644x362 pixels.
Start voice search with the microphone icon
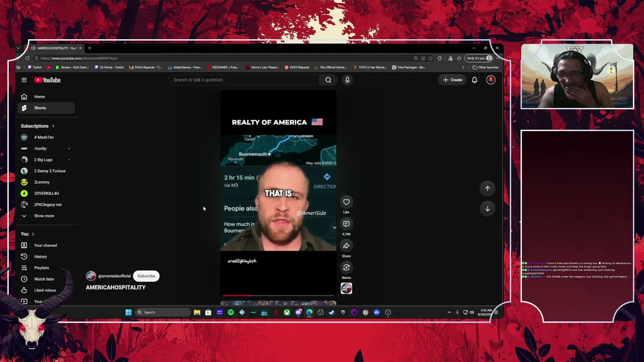click(347, 80)
